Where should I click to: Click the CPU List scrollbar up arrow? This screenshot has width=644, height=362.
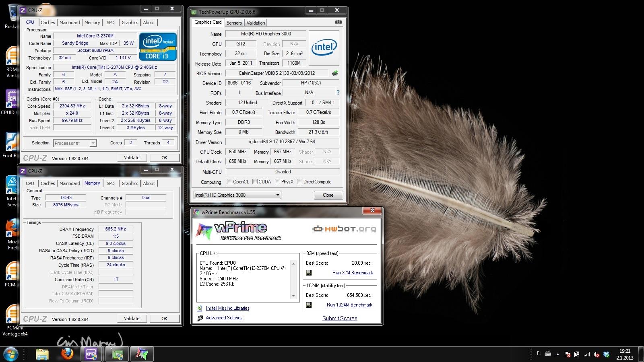coord(293,264)
